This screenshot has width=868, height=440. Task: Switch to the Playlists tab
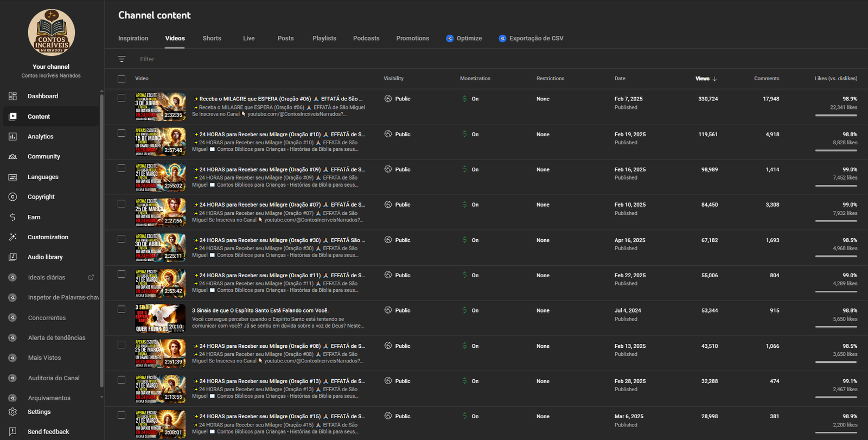coord(324,39)
